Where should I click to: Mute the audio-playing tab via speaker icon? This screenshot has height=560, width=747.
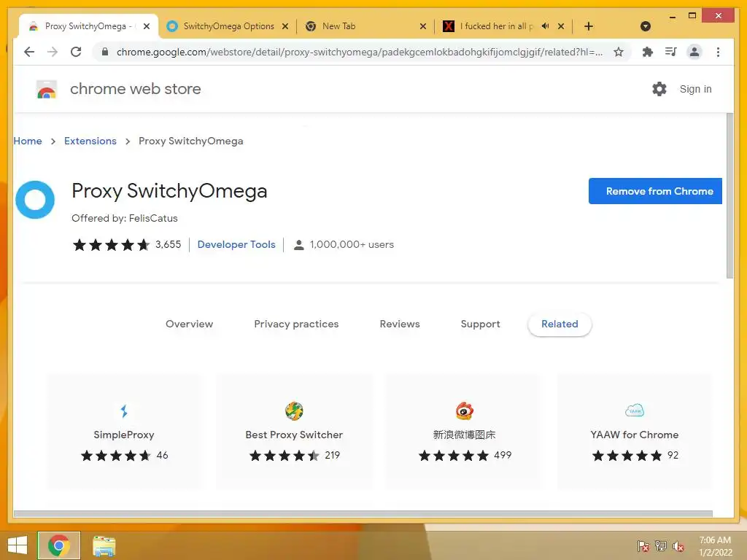(545, 26)
